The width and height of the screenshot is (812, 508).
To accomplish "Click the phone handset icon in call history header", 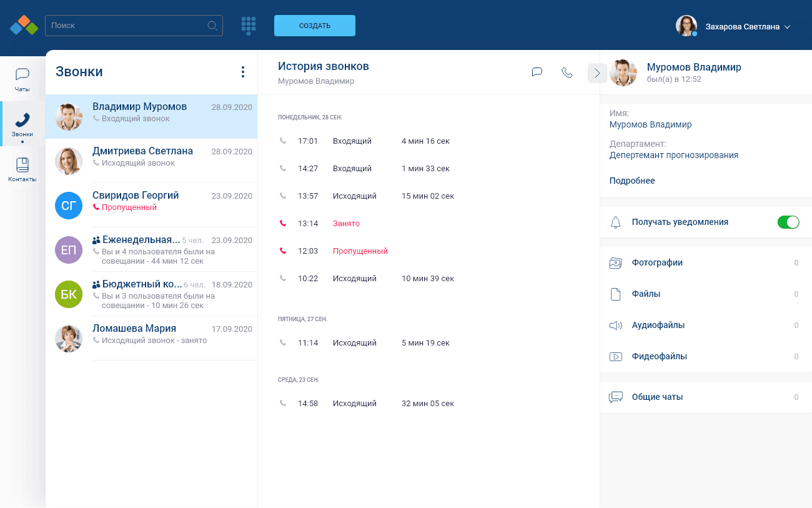I will click(x=567, y=72).
